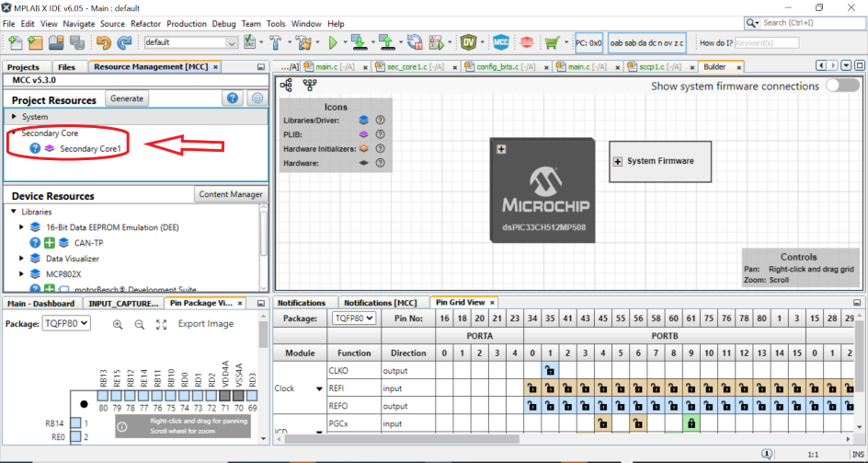This screenshot has height=463, width=868.
Task: Expand the MCP802X library node
Action: (x=21, y=274)
